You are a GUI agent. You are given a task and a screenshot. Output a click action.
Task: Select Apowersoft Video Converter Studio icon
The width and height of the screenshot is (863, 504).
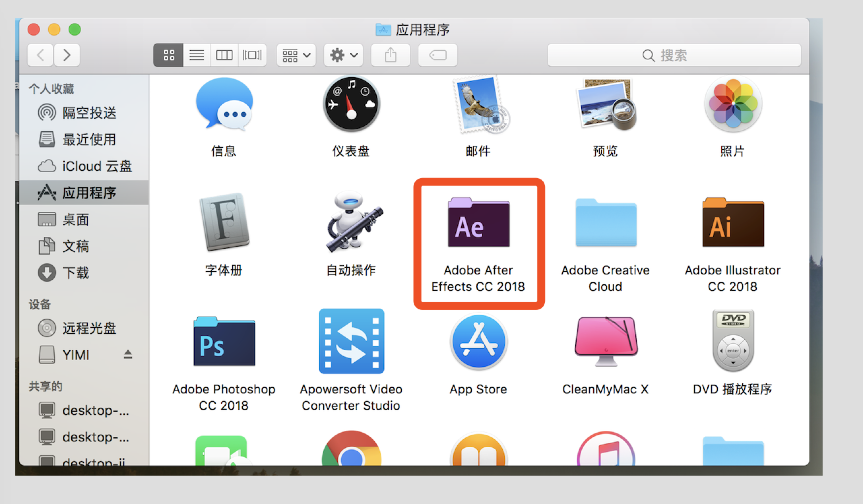351,341
